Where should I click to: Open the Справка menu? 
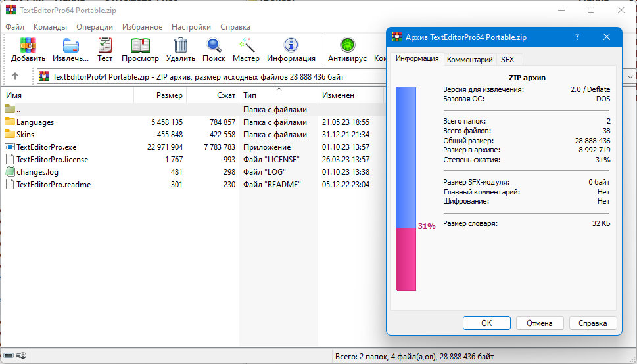pyautogui.click(x=235, y=27)
